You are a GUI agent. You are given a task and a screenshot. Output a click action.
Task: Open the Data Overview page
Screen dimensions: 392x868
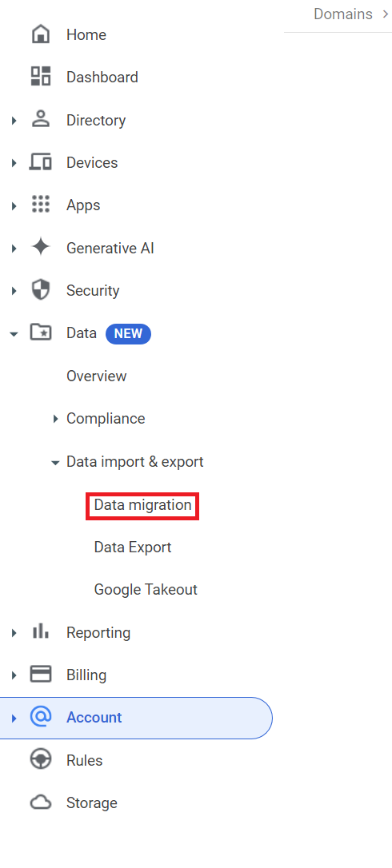[97, 376]
